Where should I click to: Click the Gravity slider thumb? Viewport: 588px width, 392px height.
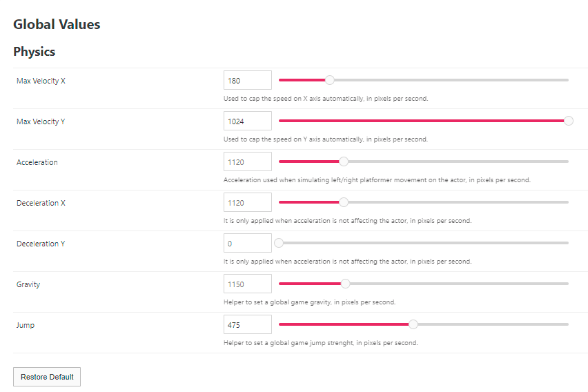pyautogui.click(x=346, y=284)
